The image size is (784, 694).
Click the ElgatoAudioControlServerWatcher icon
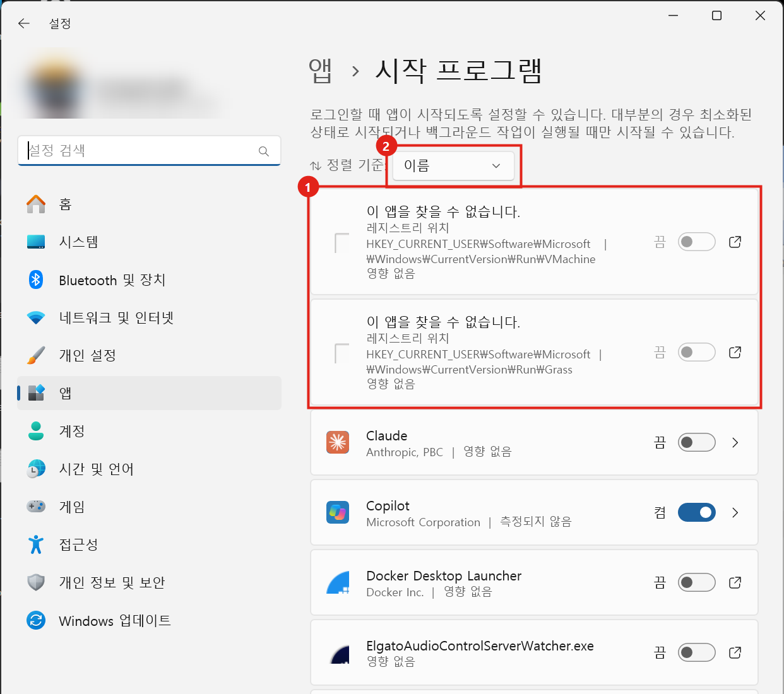339,654
